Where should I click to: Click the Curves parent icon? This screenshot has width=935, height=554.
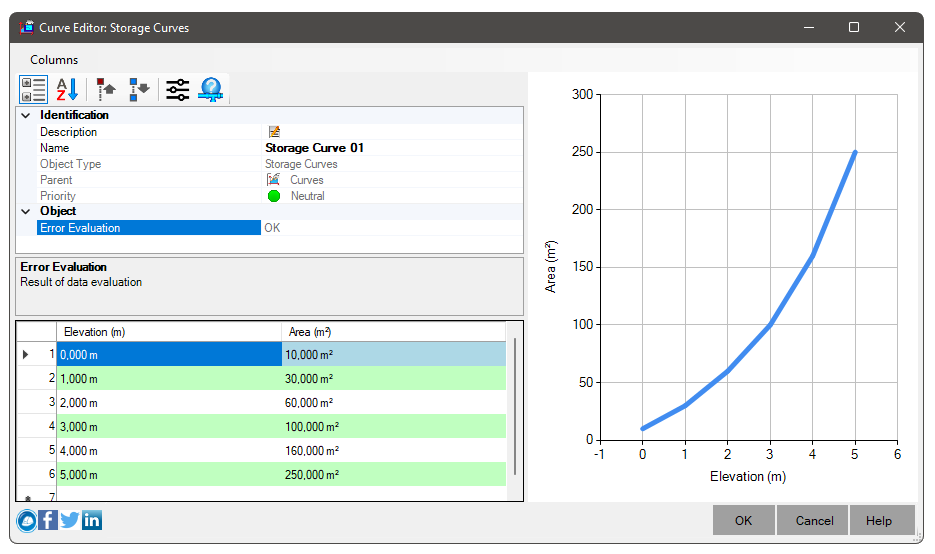pyautogui.click(x=273, y=179)
